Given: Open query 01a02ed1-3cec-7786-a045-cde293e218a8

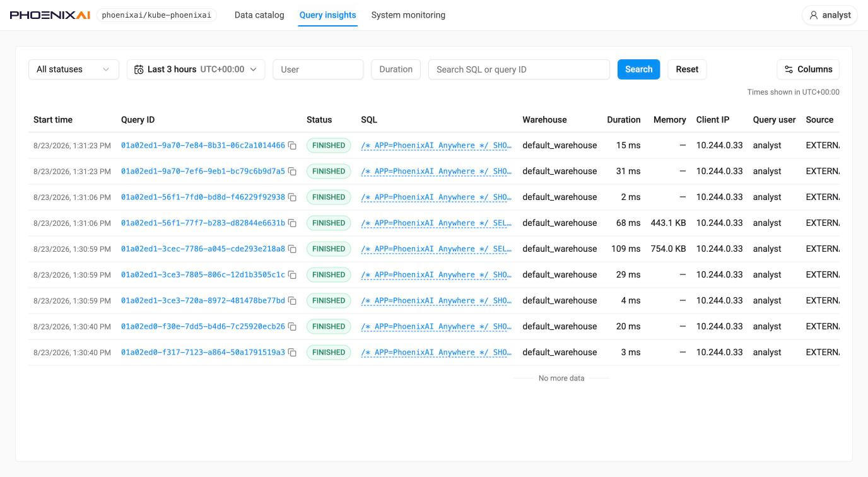Looking at the screenshot, I should [x=202, y=249].
